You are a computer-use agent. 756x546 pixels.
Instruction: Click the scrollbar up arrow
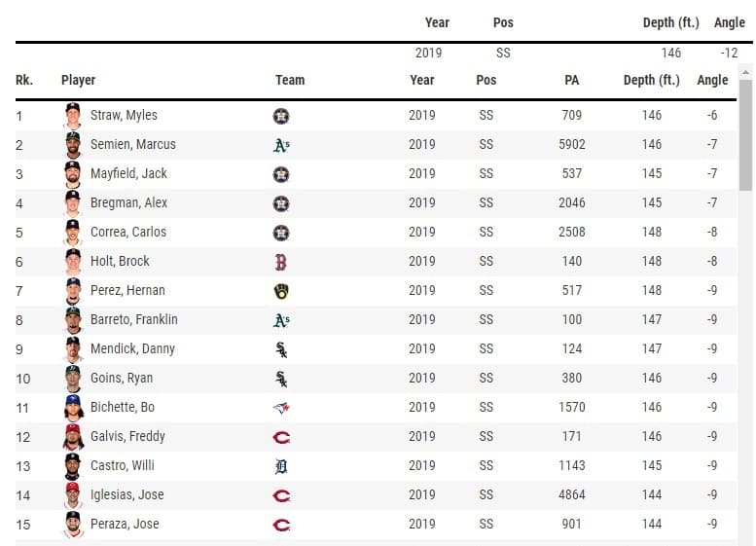745,71
